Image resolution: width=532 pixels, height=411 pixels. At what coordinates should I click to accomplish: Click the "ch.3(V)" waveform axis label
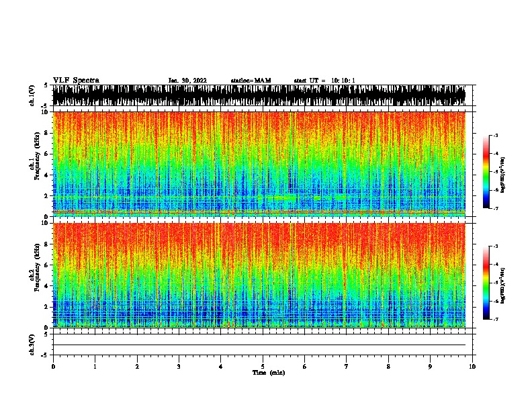[32, 345]
